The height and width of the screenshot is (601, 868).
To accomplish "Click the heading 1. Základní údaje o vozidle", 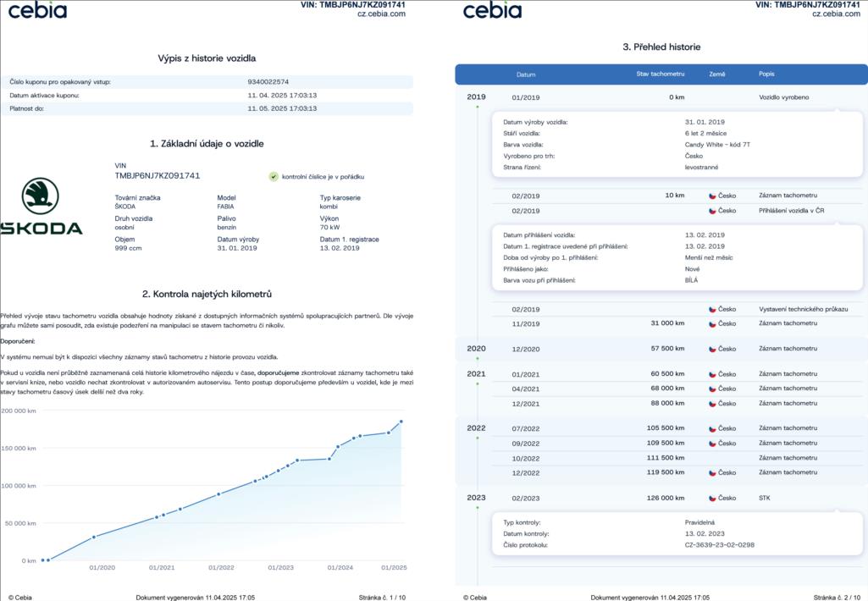I will pyautogui.click(x=207, y=143).
